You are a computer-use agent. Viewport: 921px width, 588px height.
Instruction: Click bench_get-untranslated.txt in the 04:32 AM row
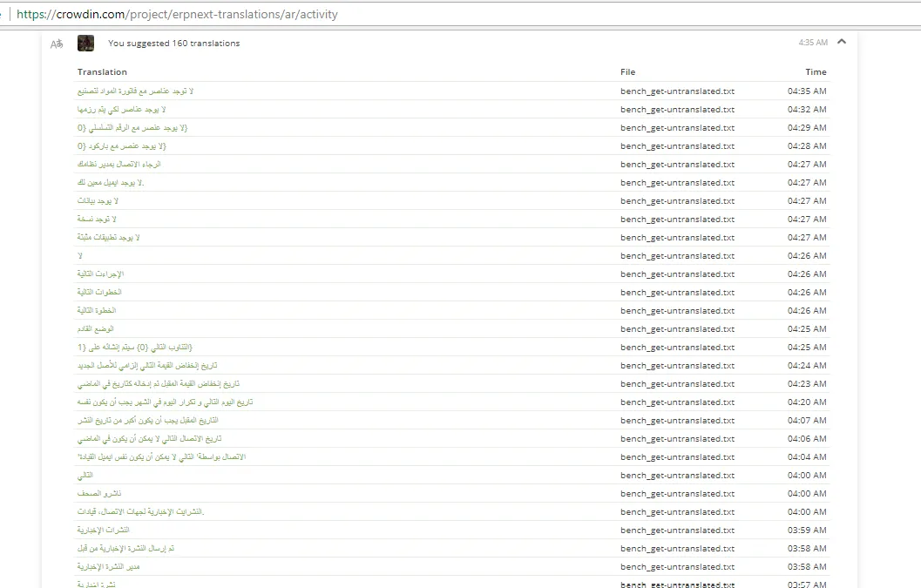point(677,109)
